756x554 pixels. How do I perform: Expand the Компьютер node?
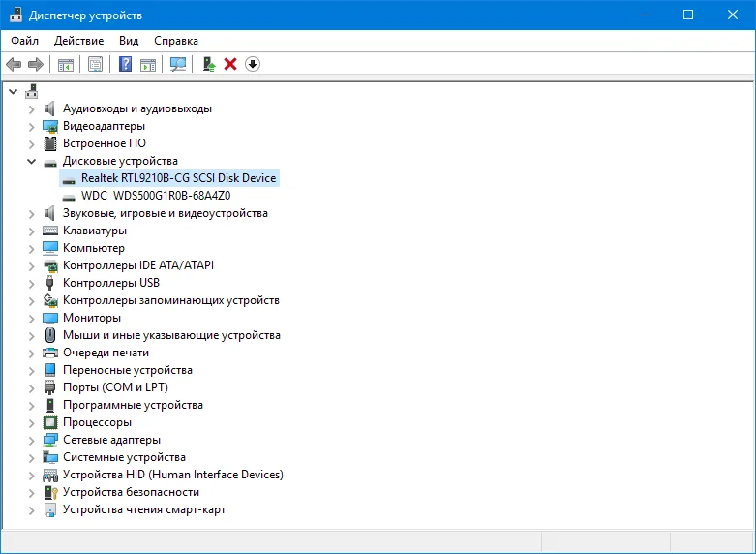coord(31,249)
